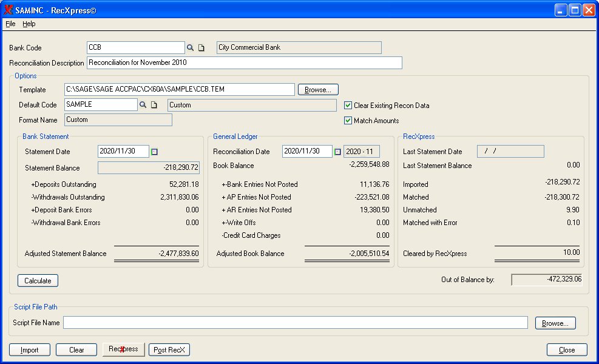Click the Script File Name field
The image size is (599, 364).
pos(296,322)
